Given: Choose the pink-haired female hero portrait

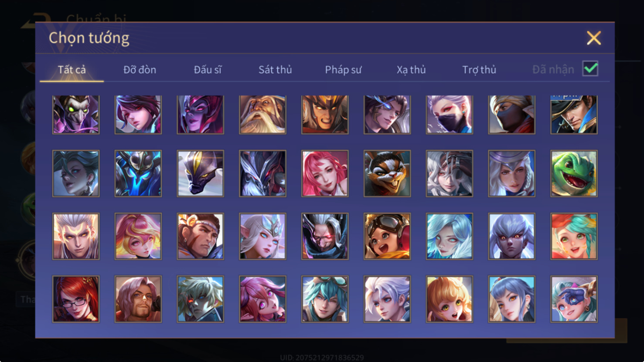Looking at the screenshot, I should (325, 173).
